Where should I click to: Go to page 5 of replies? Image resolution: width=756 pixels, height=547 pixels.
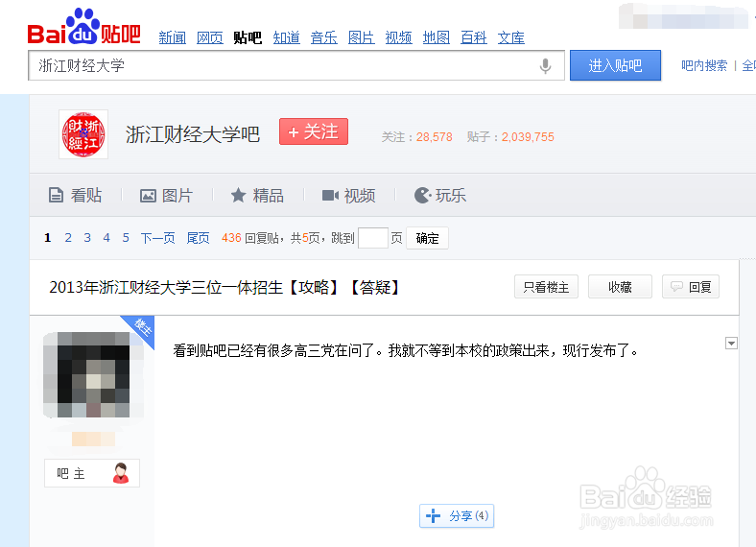coord(126,238)
